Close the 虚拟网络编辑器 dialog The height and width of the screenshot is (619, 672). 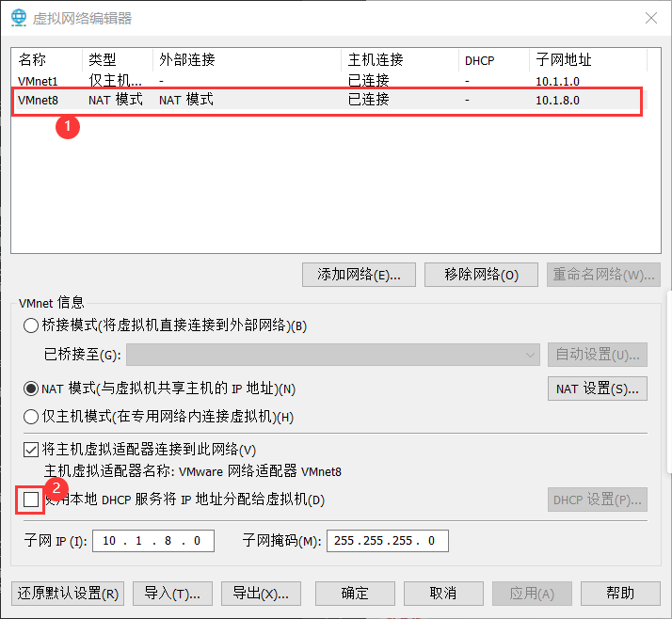(x=651, y=18)
